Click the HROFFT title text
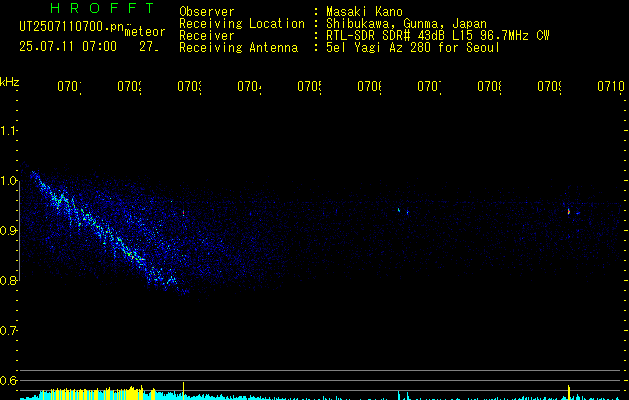The image size is (629, 400). (x=103, y=8)
